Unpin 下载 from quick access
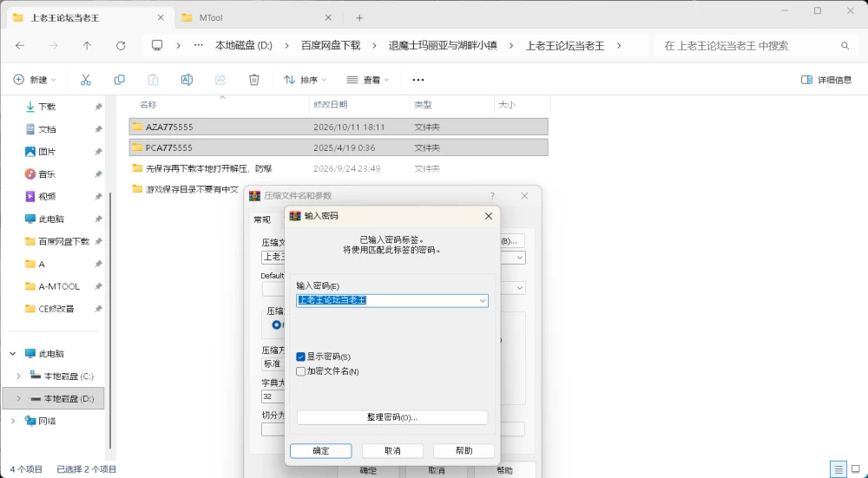868x478 pixels. coord(98,107)
